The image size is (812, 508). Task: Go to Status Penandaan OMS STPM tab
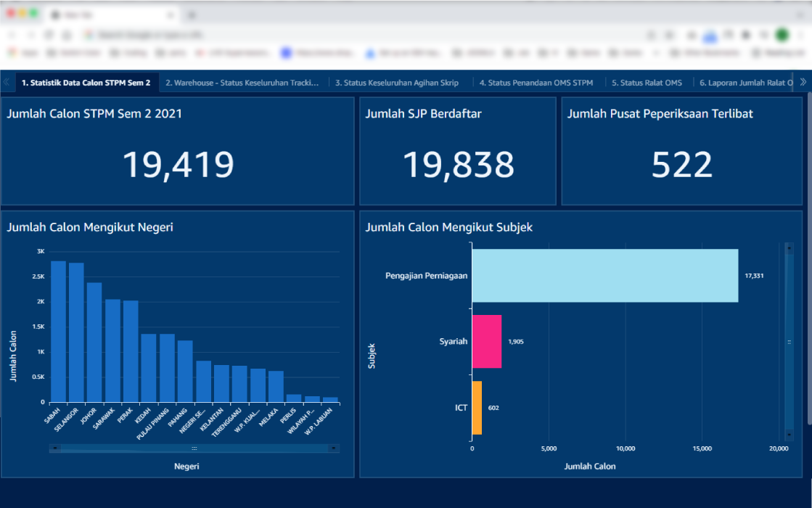pyautogui.click(x=536, y=83)
